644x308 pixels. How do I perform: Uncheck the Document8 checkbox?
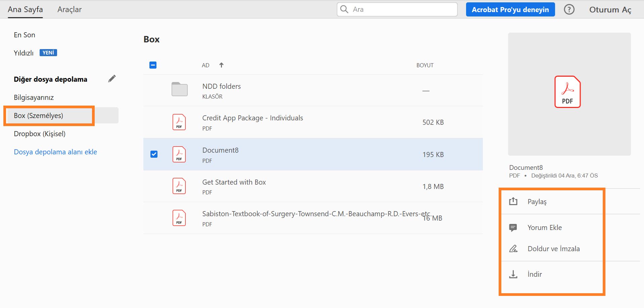point(154,154)
